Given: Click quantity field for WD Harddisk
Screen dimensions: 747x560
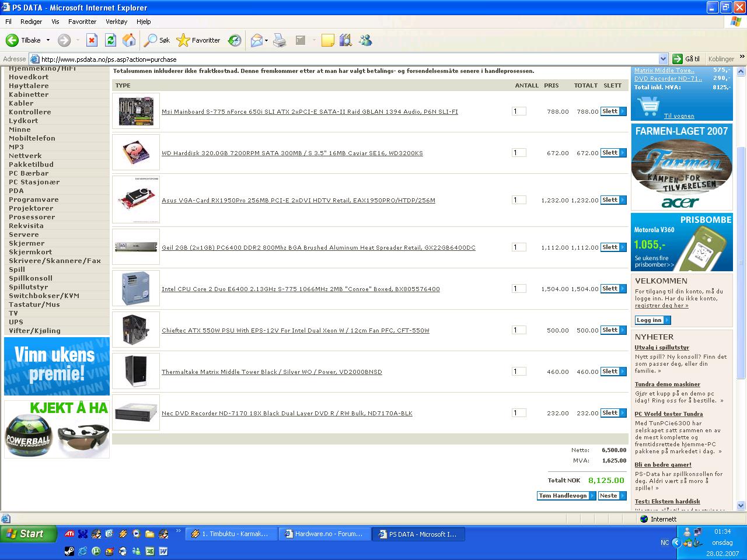Looking at the screenshot, I should (x=519, y=153).
